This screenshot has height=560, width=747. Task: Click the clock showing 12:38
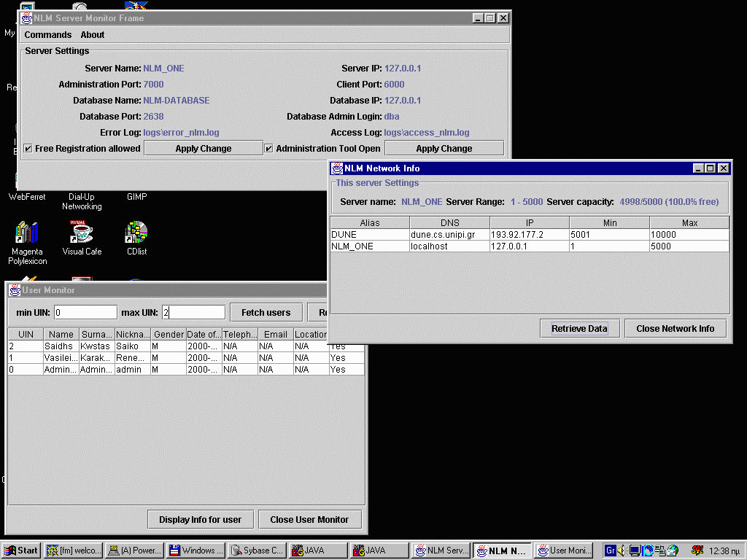pyautogui.click(x=724, y=551)
